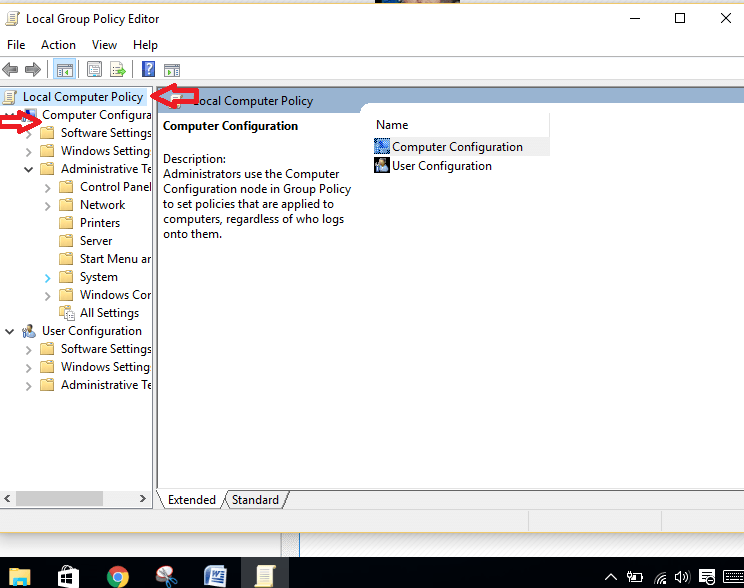Screen dimensions: 744x588
Task: Click User Configuration icon in tree
Action: tap(29, 331)
